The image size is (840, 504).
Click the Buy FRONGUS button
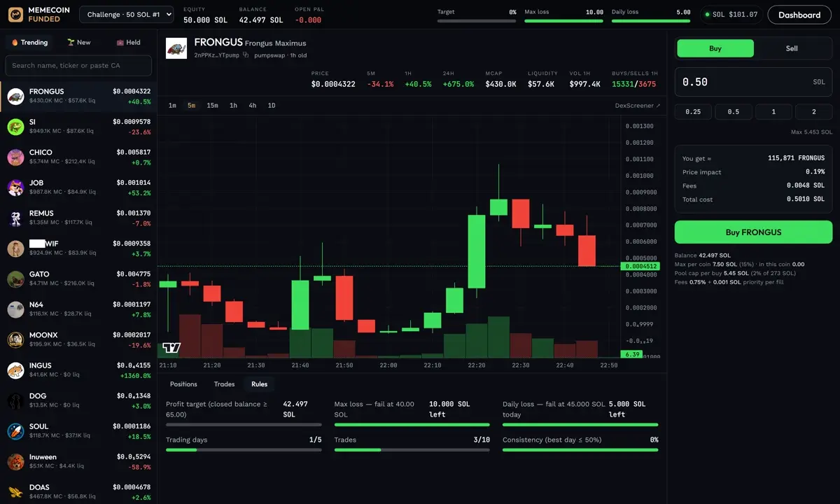(x=753, y=232)
